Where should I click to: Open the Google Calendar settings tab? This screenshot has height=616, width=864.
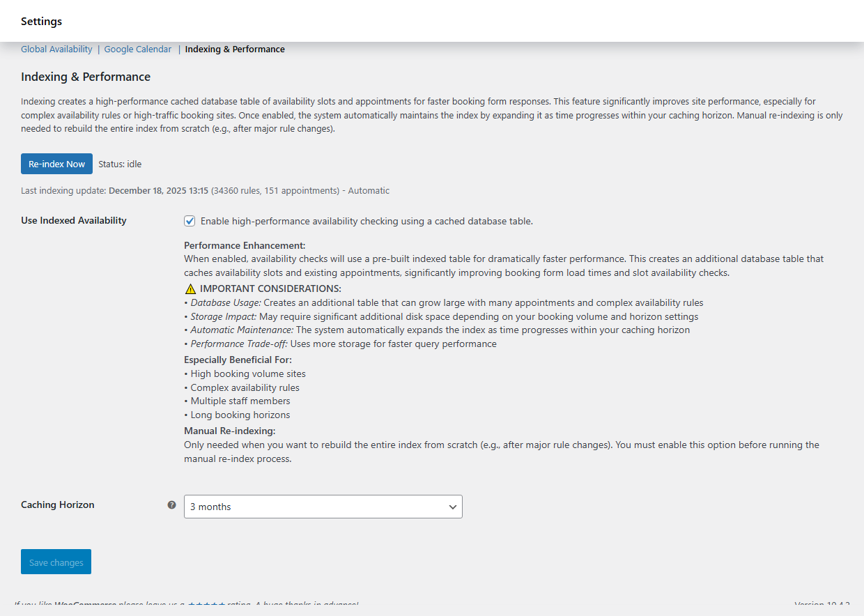137,49
